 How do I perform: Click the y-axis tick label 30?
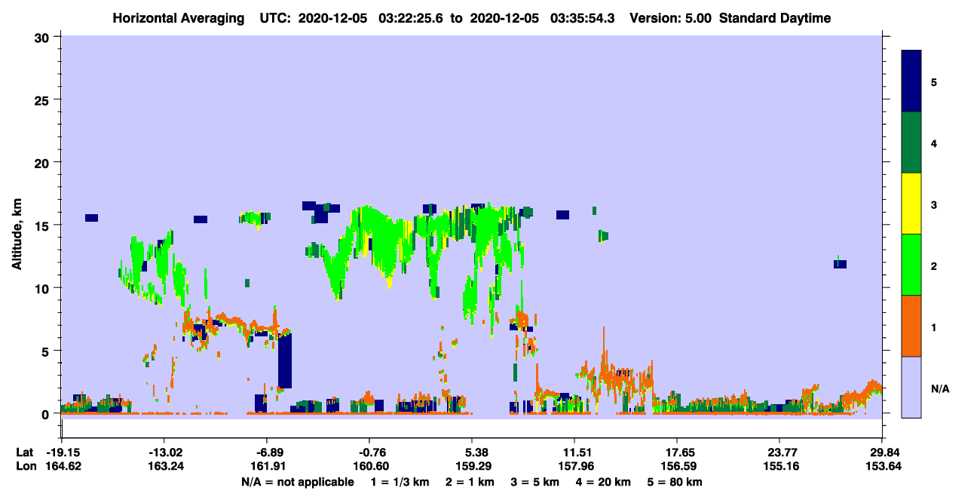click(44, 37)
